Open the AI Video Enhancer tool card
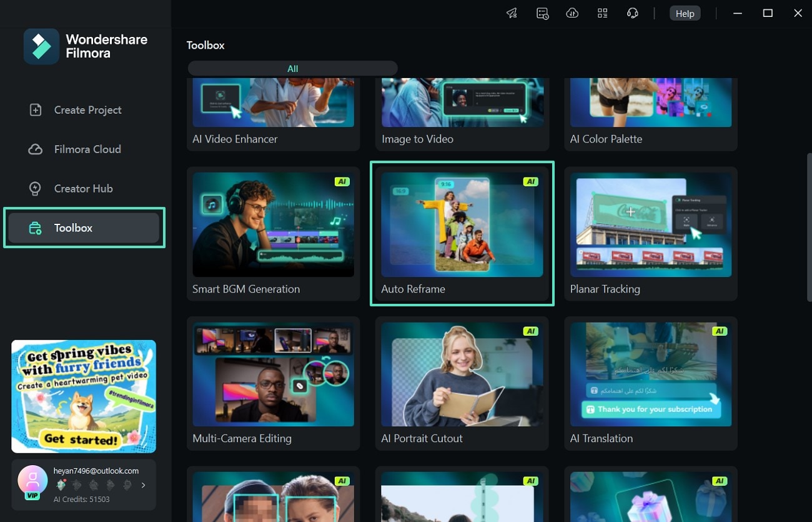Viewport: 812px width, 522px height. pos(273,114)
